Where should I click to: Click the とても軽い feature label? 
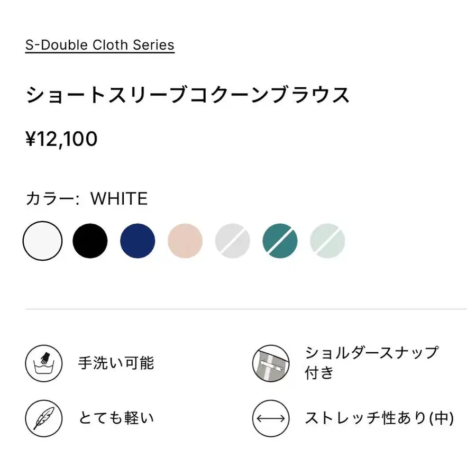click(116, 418)
